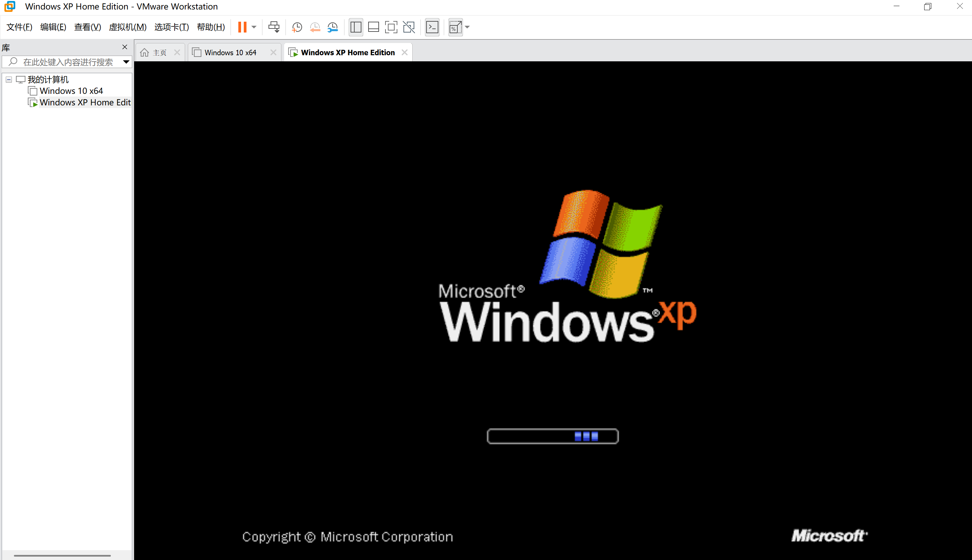Viewport: 972px width, 560px height.
Task: Close the Windows XP Home Edition tab
Action: click(404, 52)
